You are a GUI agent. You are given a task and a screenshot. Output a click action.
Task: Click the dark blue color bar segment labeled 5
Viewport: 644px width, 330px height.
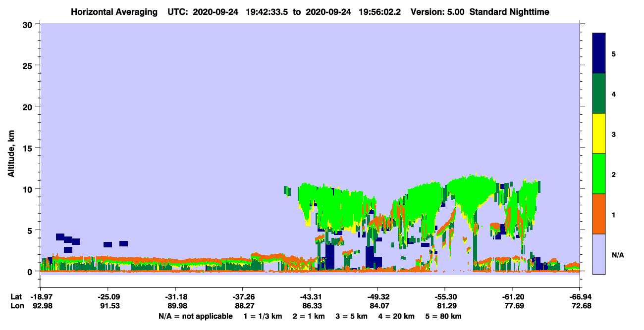599,53
